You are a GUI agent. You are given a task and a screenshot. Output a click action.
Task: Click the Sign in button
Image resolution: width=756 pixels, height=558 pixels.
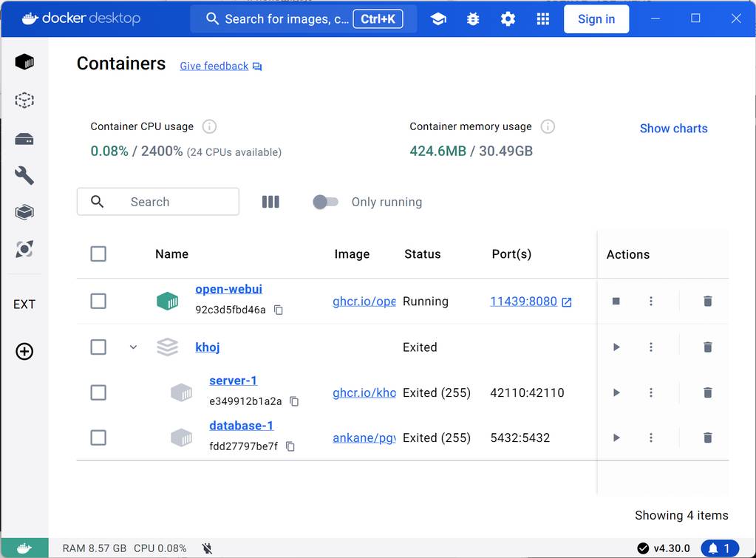click(596, 19)
